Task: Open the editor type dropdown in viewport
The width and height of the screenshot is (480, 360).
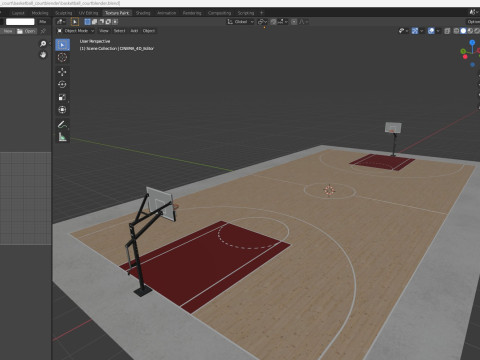Action: [x=61, y=22]
